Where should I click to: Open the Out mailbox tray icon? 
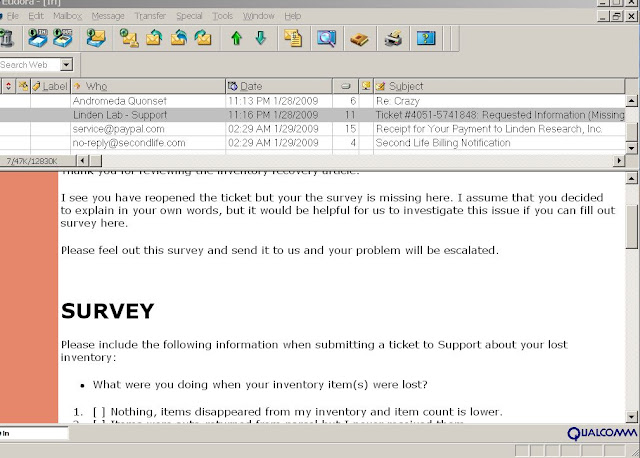pyautogui.click(x=62, y=38)
